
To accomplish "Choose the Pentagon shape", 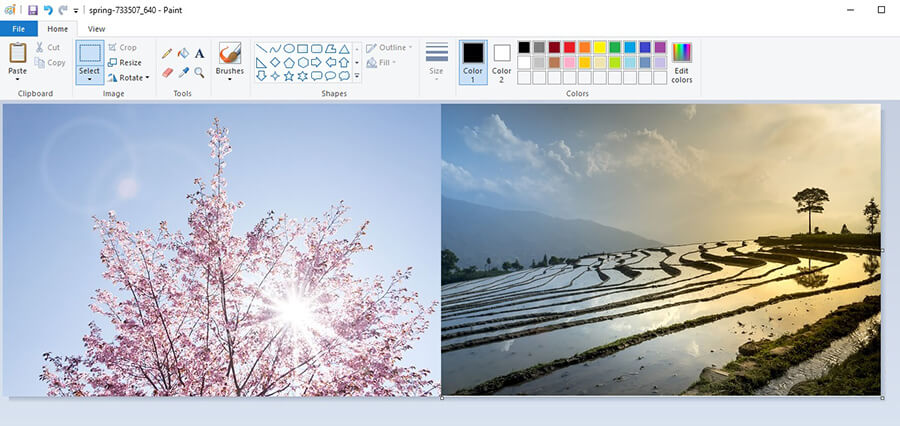I will [x=289, y=62].
